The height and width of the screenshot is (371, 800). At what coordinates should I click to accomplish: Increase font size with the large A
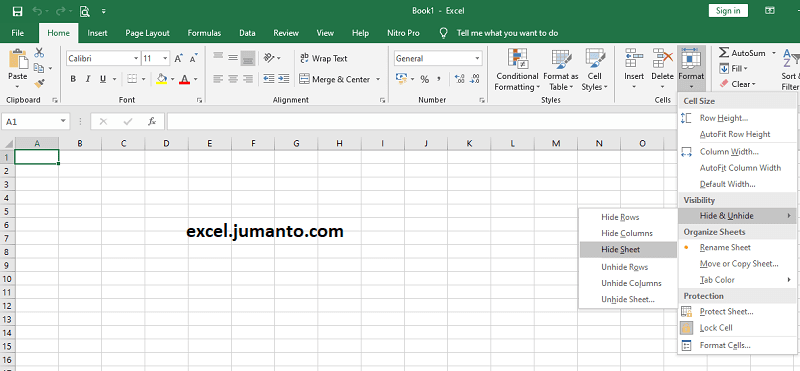click(178, 59)
